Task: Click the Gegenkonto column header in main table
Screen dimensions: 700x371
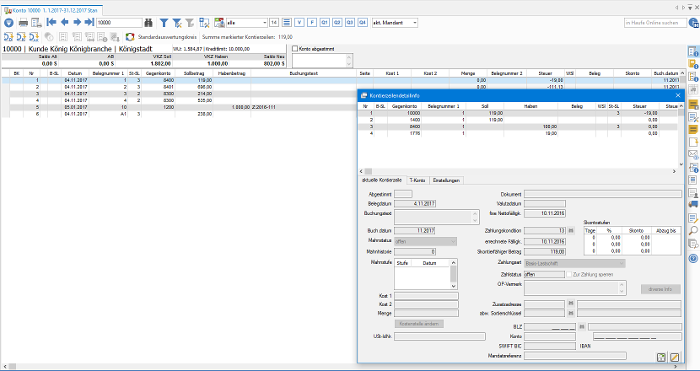Action: pos(157,73)
